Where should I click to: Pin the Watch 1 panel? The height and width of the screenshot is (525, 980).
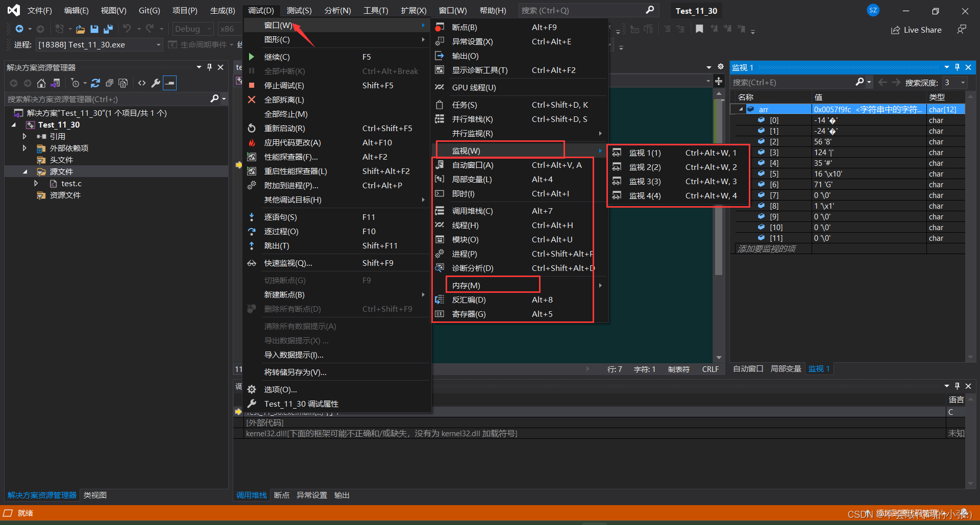tap(957, 67)
